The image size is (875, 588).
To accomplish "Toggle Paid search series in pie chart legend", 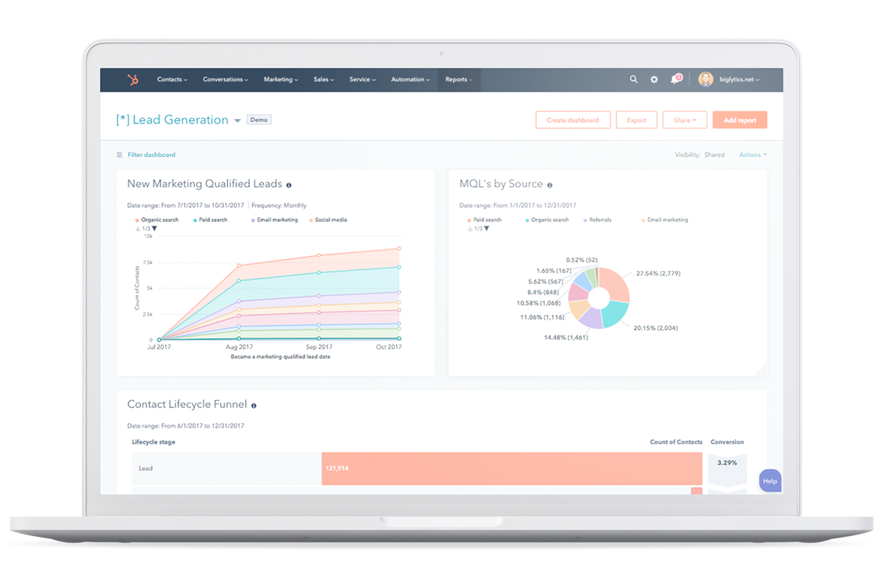I will 484,220.
